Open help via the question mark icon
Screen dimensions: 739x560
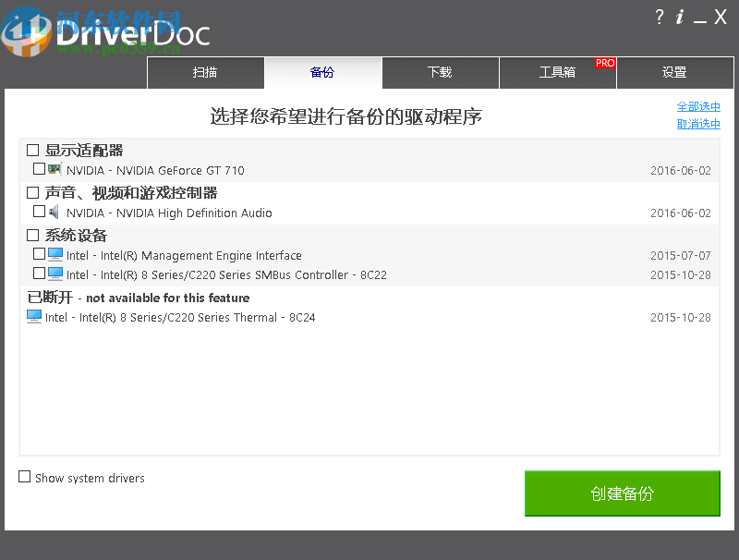point(659,17)
